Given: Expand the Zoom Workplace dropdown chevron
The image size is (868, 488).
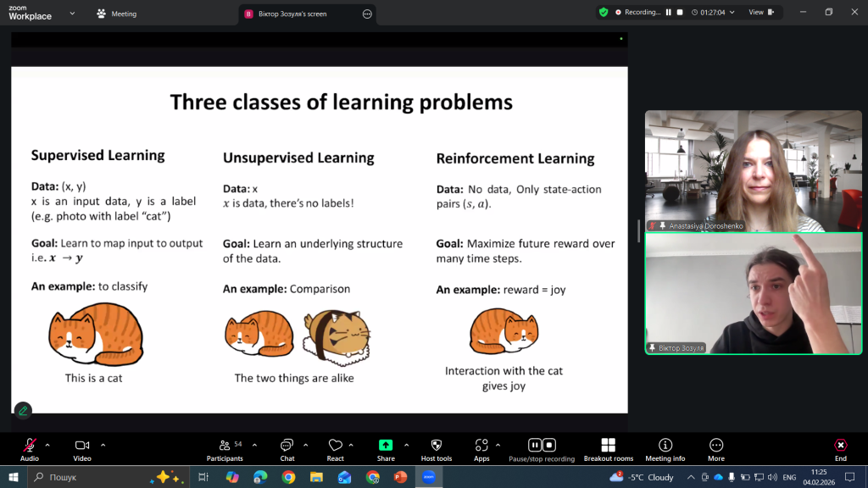Looking at the screenshot, I should pyautogui.click(x=71, y=14).
